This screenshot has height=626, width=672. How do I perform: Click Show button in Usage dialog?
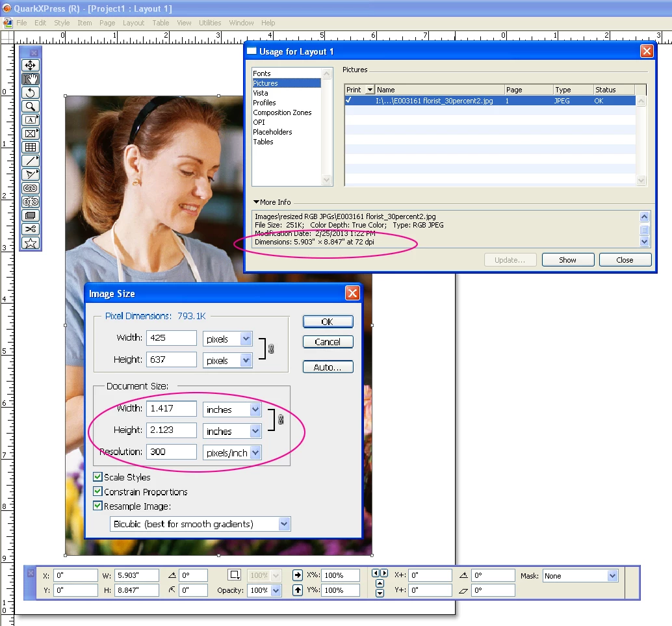(x=568, y=260)
